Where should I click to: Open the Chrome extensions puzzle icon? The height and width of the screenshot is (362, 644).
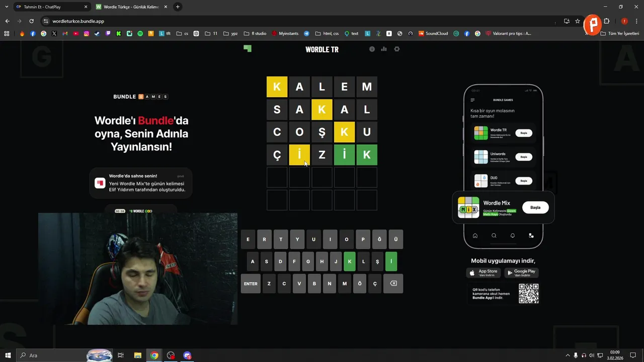click(x=607, y=21)
